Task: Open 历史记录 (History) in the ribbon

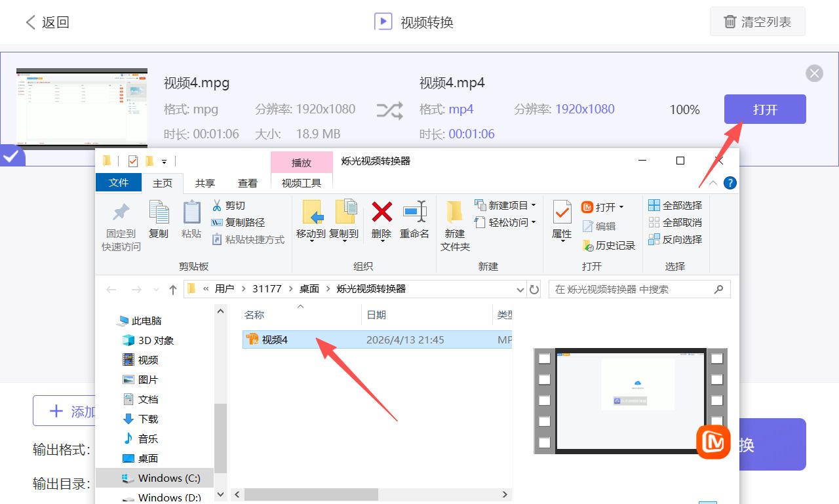Action: coord(608,245)
